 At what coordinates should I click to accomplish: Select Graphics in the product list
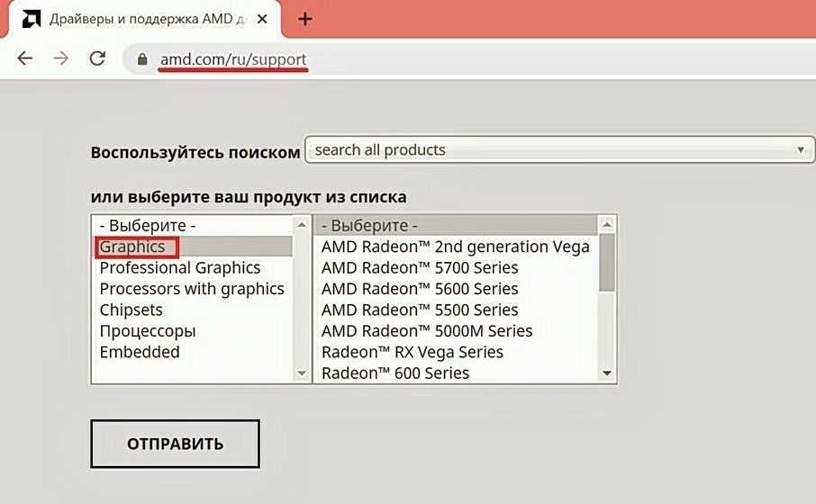(132, 247)
